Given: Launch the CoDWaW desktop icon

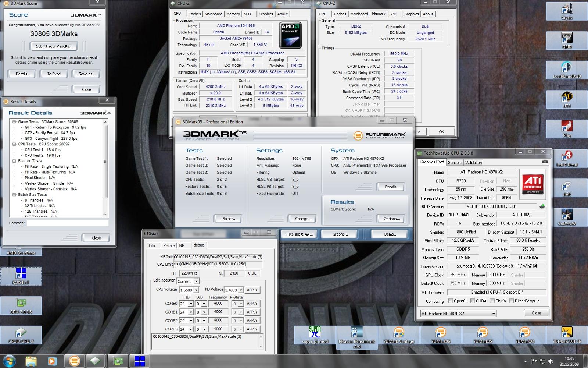Looking at the screenshot, I should 566,217.
